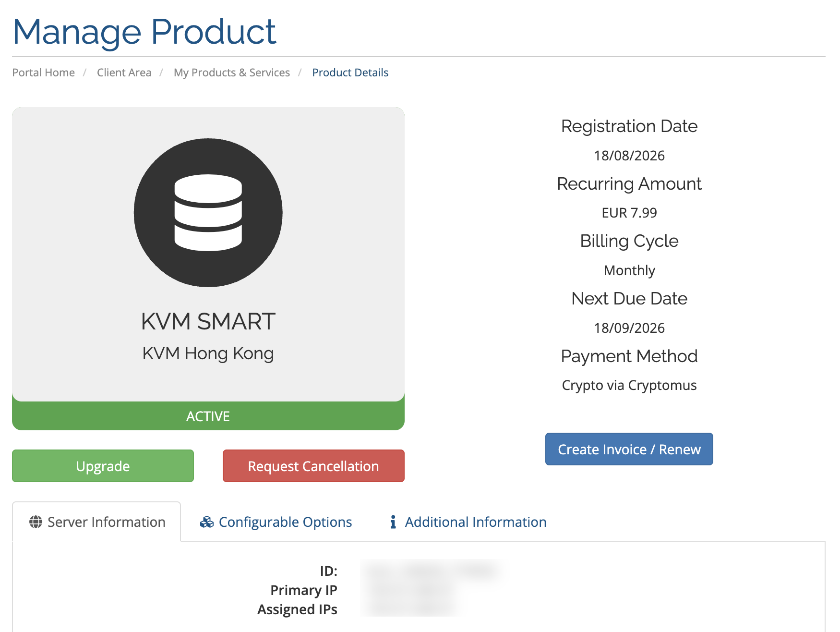The width and height of the screenshot is (840, 632).
Task: Click the KVM SMART product name
Action: pyautogui.click(x=208, y=321)
